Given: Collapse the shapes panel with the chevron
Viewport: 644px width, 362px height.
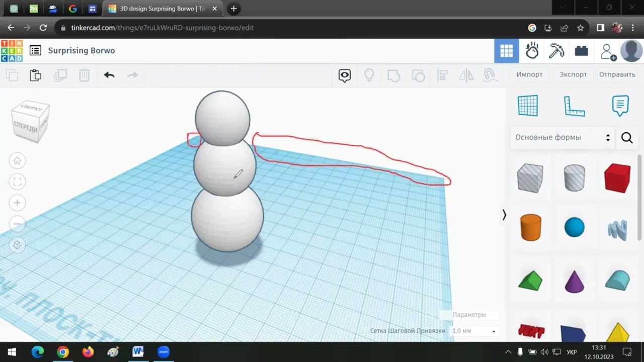Looking at the screenshot, I should coord(504,215).
